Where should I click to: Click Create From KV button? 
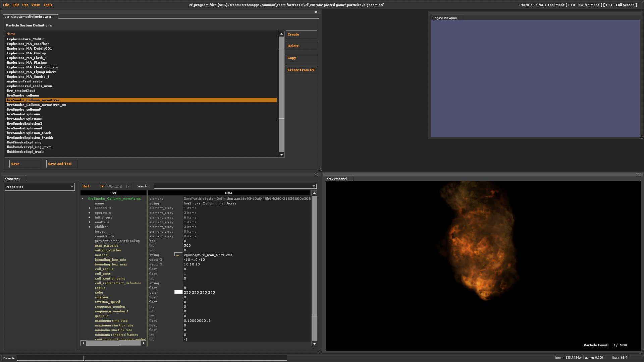pyautogui.click(x=301, y=70)
